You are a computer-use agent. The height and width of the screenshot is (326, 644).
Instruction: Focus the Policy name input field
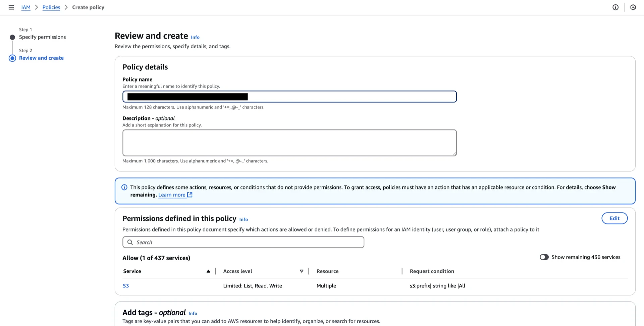289,97
